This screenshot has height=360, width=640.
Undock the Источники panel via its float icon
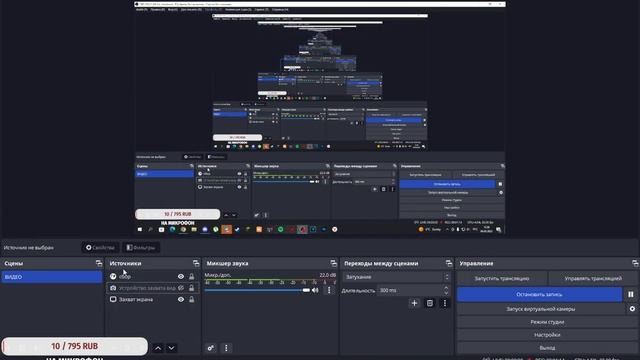196,263
